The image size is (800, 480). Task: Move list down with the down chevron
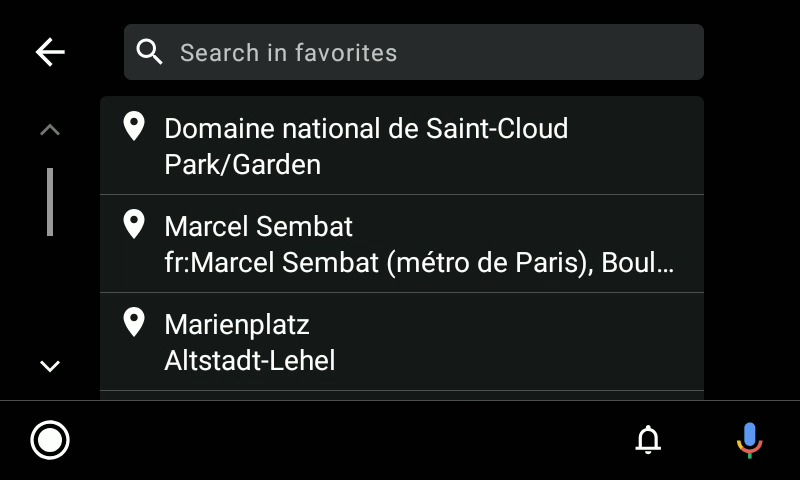(50, 366)
